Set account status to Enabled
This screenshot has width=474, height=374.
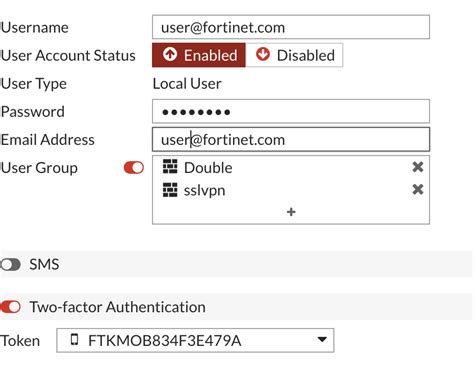[199, 55]
